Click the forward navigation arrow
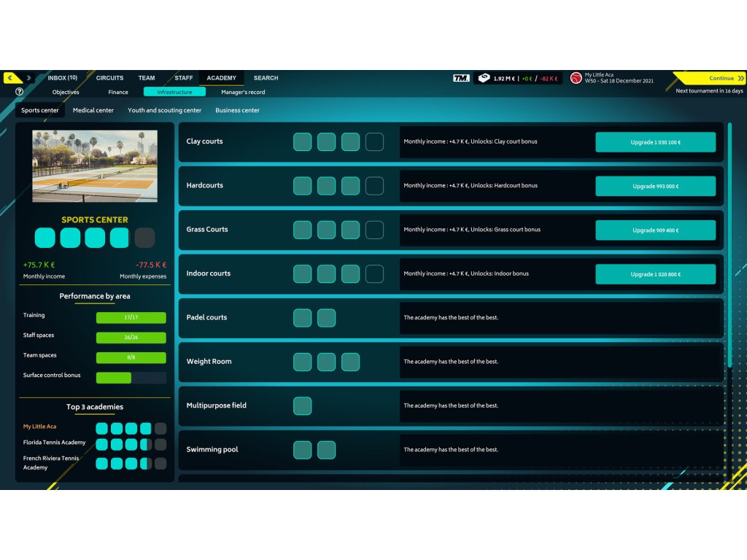This screenshot has width=747, height=560. pyautogui.click(x=29, y=77)
